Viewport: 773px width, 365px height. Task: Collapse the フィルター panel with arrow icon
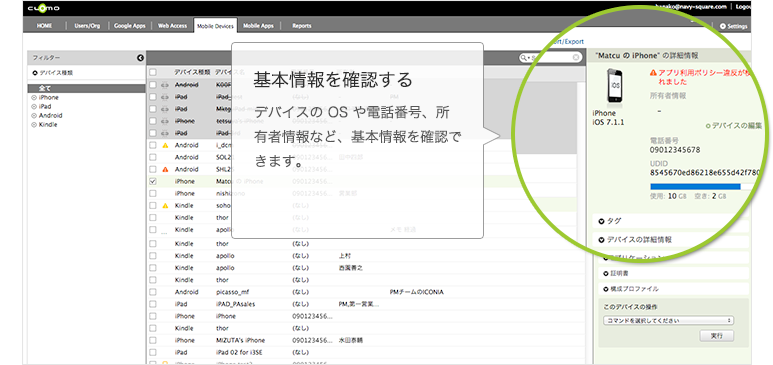[x=140, y=58]
